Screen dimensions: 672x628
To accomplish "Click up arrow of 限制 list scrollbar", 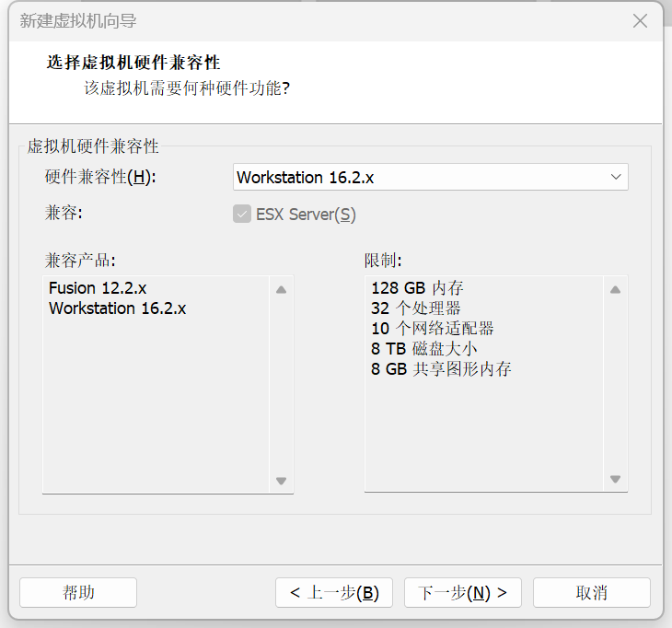I will 616,290.
